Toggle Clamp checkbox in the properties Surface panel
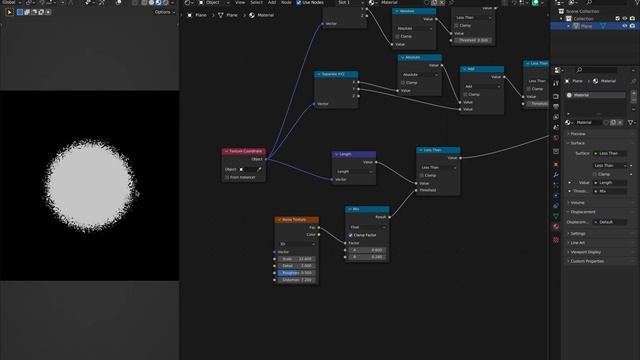Viewport: 640px width, 360px height. [x=595, y=174]
